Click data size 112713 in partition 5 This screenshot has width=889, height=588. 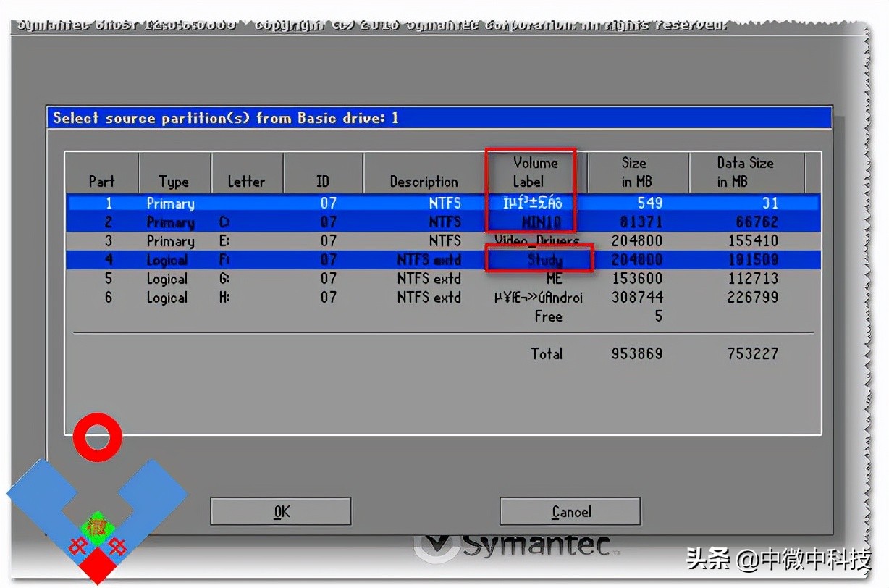point(753,279)
